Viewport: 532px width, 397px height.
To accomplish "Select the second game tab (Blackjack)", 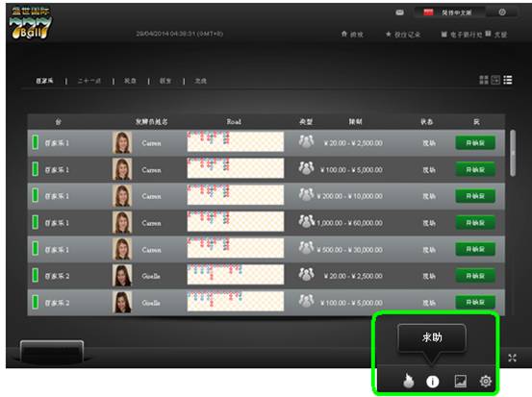I will point(89,81).
